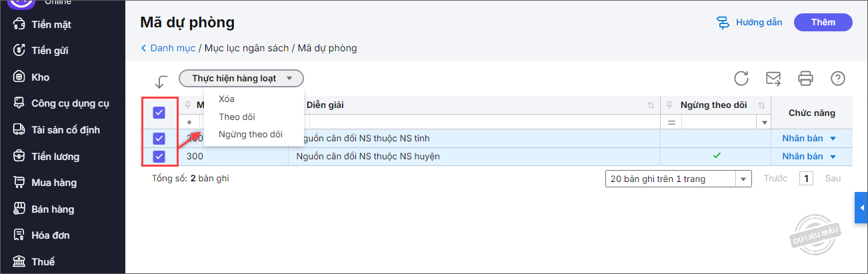Viewport: 868px width, 274px height.
Task: Choose Xóa from the bulk menu
Action: (227, 99)
